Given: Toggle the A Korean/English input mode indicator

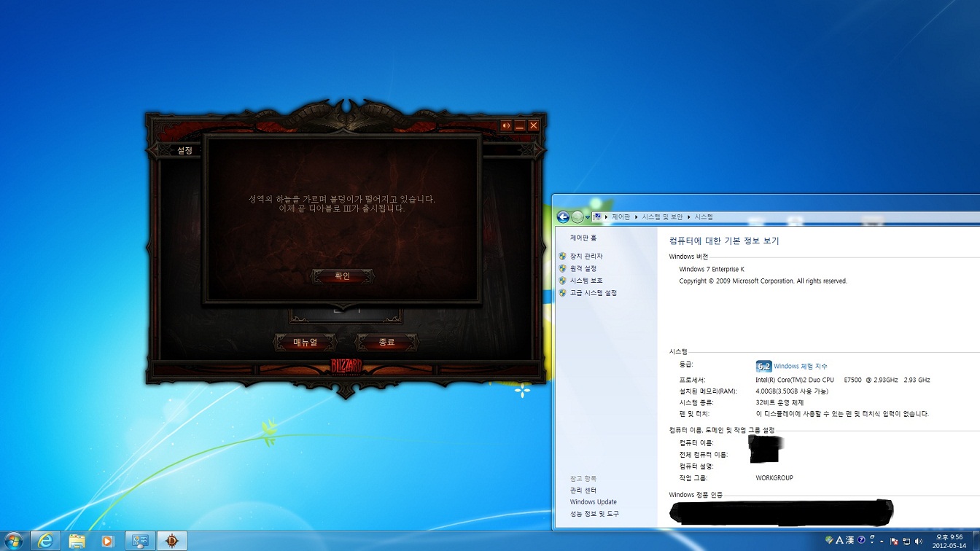Looking at the screenshot, I should click(839, 540).
